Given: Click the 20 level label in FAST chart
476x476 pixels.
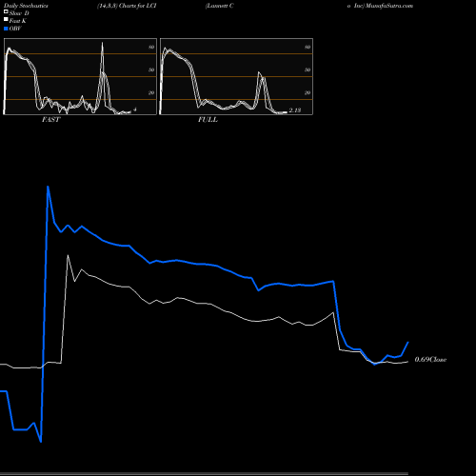Looking at the screenshot, I should point(151,92).
